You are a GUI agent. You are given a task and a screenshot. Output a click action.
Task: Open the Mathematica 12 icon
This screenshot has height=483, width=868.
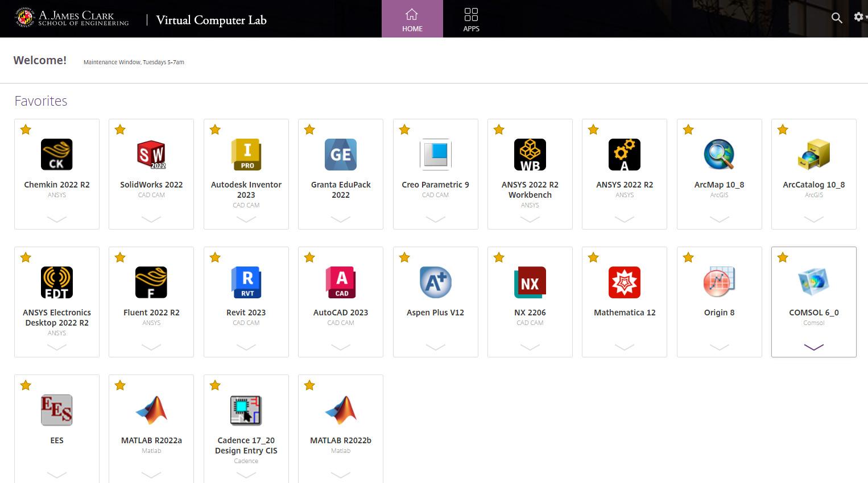[x=625, y=282]
